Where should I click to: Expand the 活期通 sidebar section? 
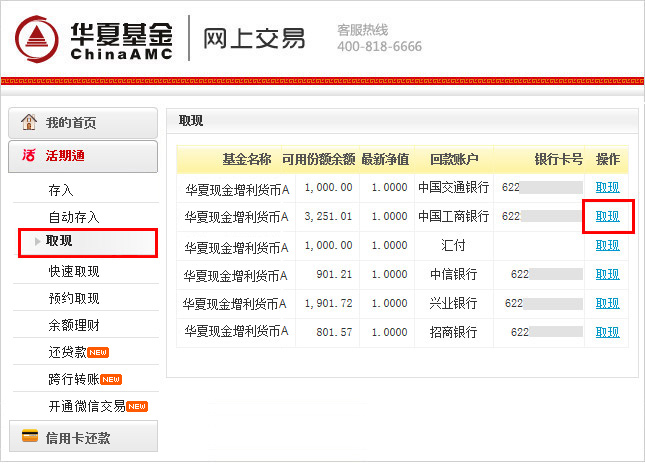point(83,156)
